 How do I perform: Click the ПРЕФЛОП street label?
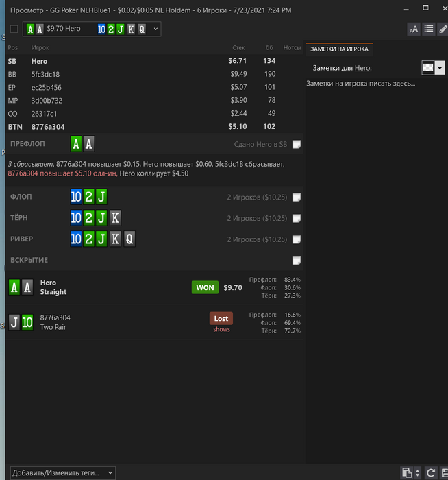point(27,144)
